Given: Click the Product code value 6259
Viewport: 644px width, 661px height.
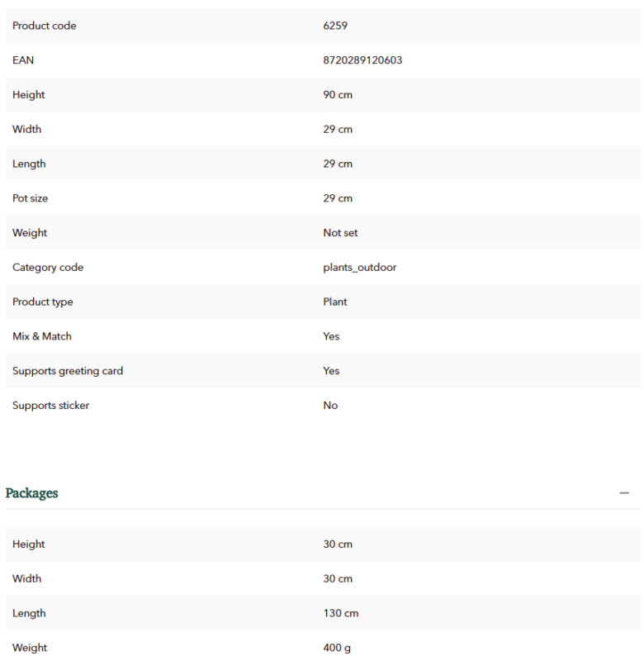Looking at the screenshot, I should tap(335, 26).
